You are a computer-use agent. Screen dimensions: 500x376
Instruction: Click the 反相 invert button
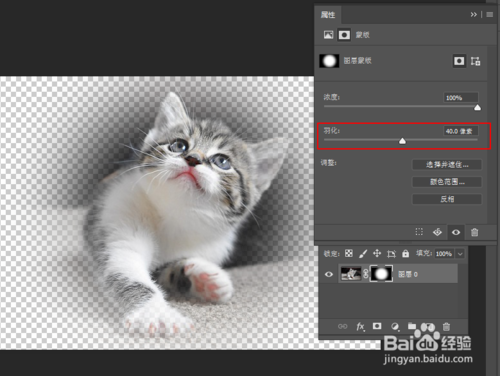pyautogui.click(x=447, y=199)
